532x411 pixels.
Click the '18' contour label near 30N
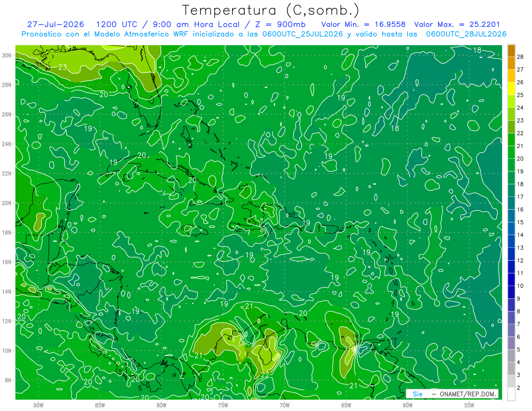coord(477,50)
